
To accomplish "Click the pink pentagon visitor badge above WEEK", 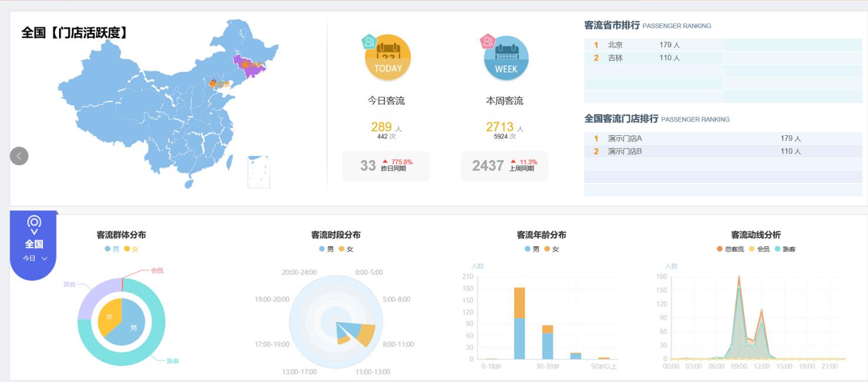I will pyautogui.click(x=488, y=41).
